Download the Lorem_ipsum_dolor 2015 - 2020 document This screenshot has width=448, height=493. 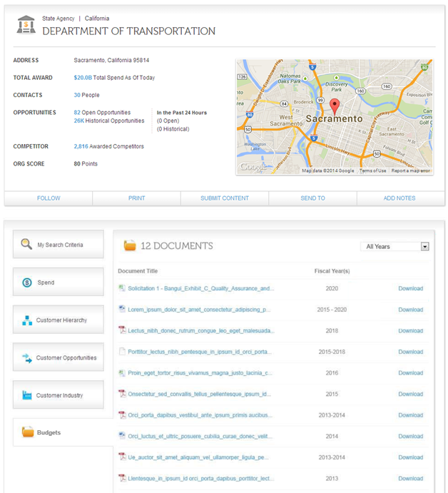411,310
